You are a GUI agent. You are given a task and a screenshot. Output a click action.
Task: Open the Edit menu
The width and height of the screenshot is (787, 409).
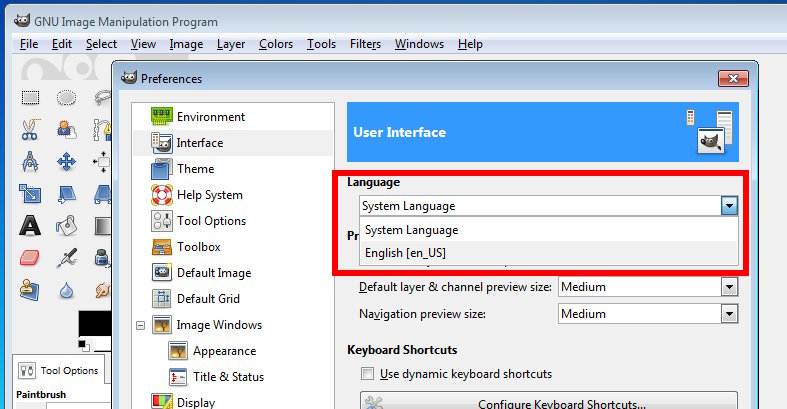click(62, 44)
